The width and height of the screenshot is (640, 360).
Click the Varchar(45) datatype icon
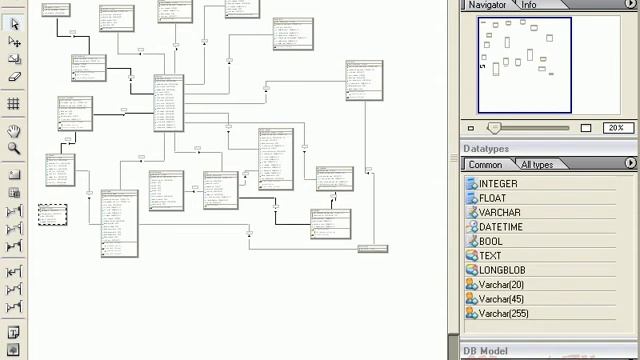pyautogui.click(x=471, y=299)
